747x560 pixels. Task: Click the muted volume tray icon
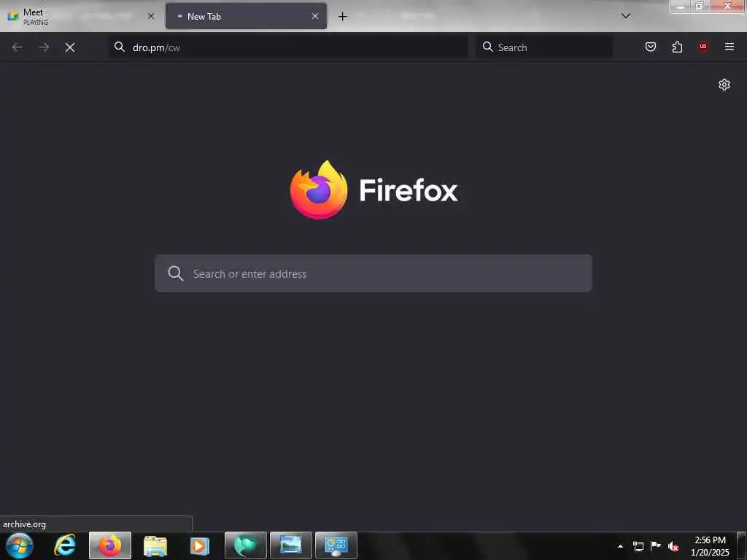(x=673, y=546)
